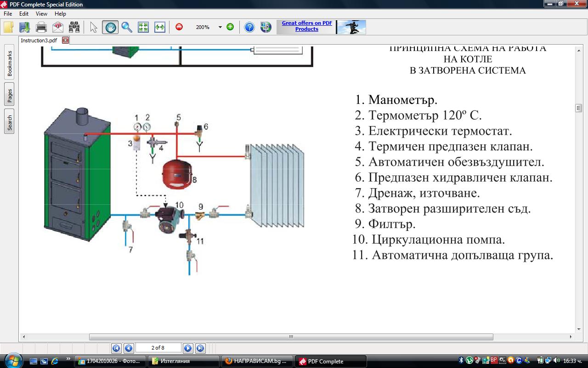Open Find with the binoculars icon
The width and height of the screenshot is (588, 368).
point(74,27)
